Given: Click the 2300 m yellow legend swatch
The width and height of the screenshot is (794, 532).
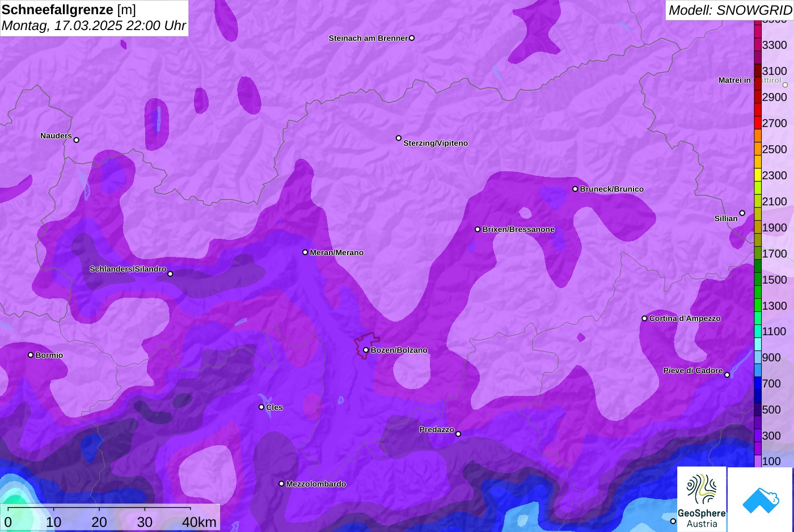Looking at the screenshot, I should click(758, 175).
